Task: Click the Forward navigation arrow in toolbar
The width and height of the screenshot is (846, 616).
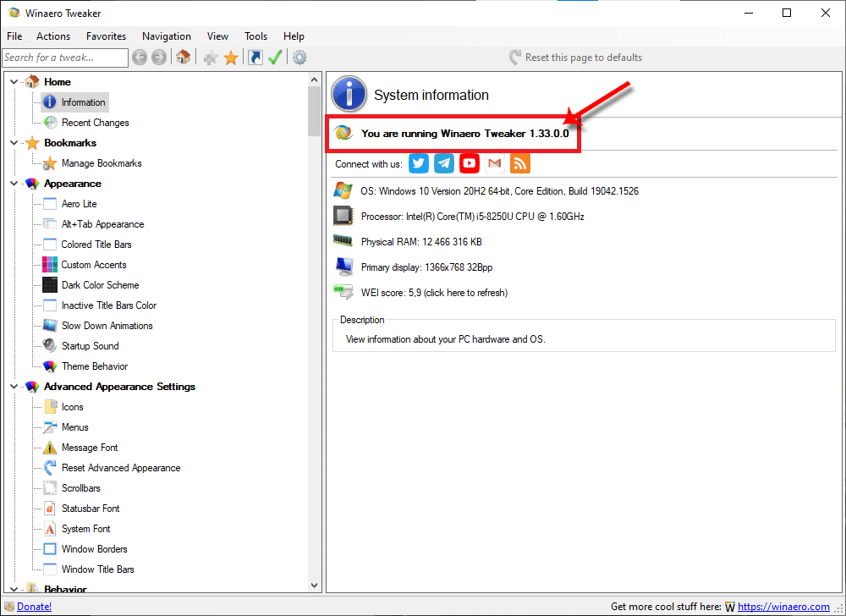Action: tap(159, 58)
